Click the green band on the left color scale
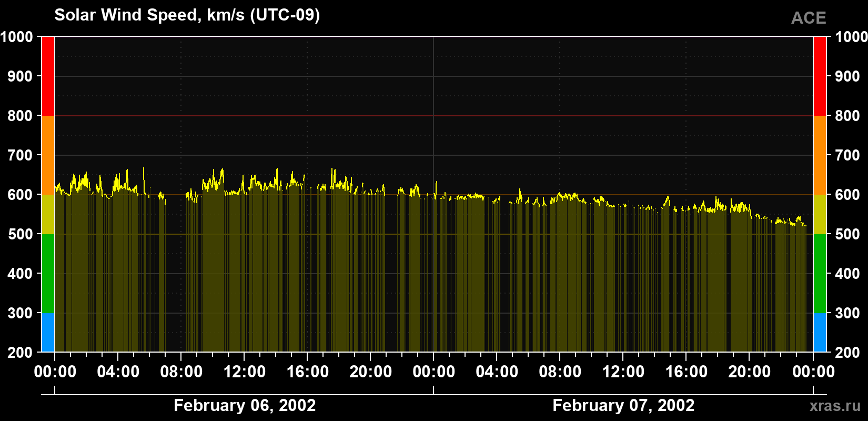Image resolution: width=868 pixels, height=421 pixels. 48,274
